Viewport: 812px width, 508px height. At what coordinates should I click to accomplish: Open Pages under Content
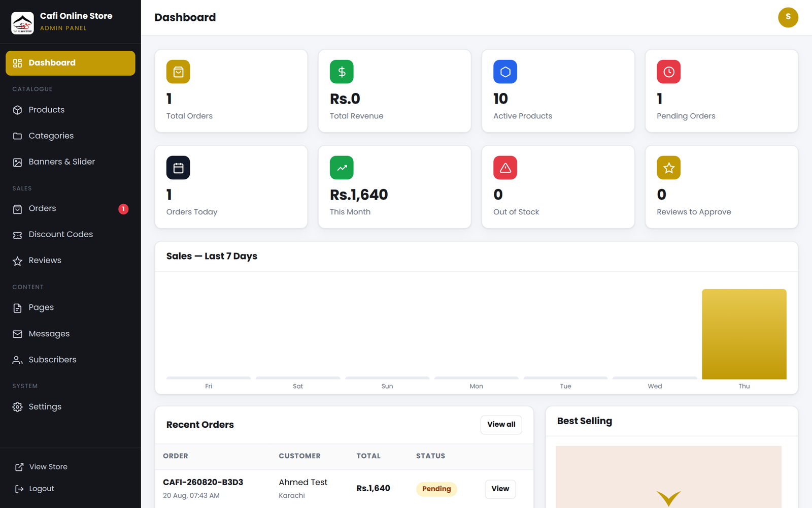(x=71, y=308)
